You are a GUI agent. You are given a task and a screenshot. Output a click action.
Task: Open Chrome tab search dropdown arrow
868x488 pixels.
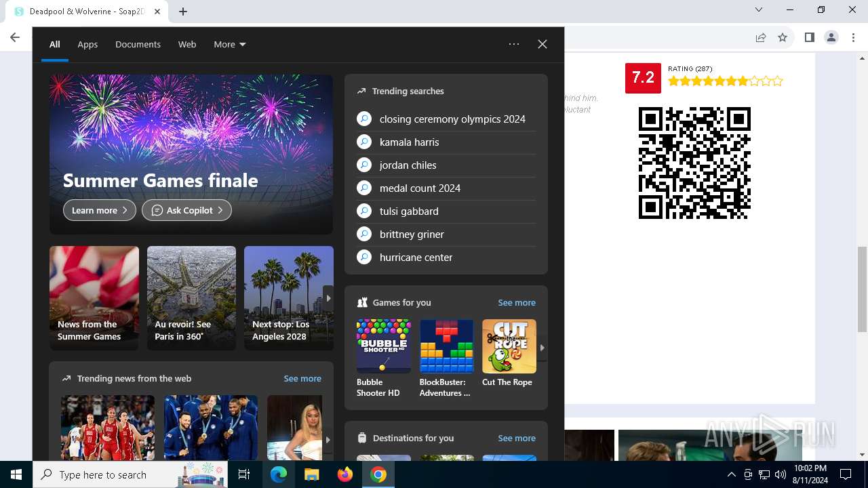[x=759, y=9]
